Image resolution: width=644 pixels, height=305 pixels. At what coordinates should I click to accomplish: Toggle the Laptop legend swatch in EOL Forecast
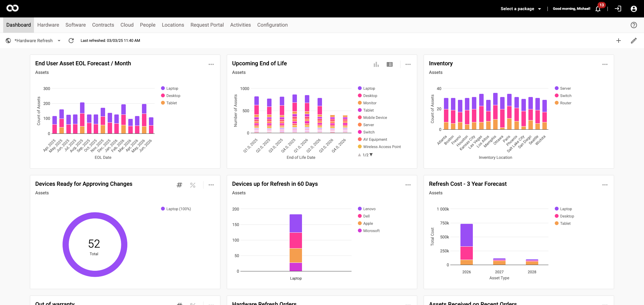(163, 88)
